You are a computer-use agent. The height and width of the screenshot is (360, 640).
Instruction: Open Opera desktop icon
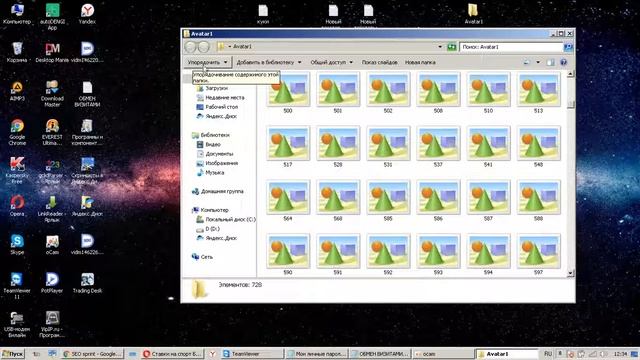click(17, 206)
